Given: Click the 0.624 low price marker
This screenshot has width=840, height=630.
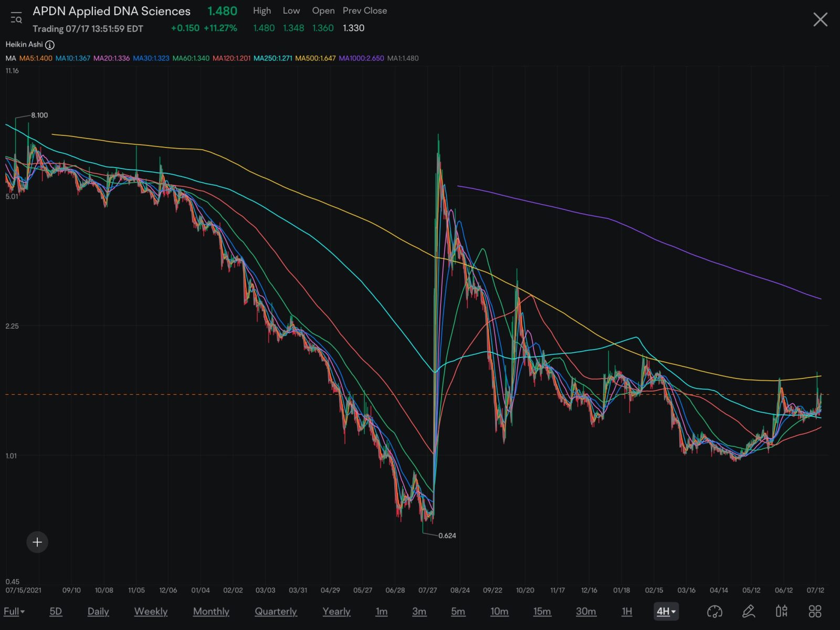Looking at the screenshot, I should point(447,535).
